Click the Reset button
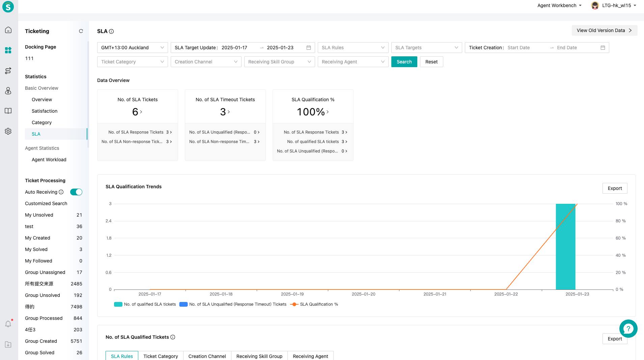The image size is (644, 360). coord(431,62)
